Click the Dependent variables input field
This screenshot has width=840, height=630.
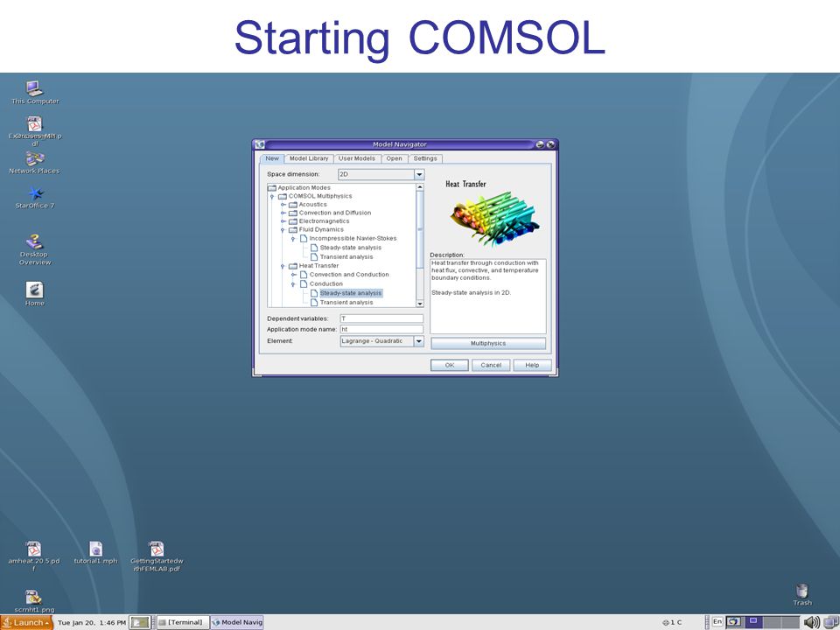(381, 318)
